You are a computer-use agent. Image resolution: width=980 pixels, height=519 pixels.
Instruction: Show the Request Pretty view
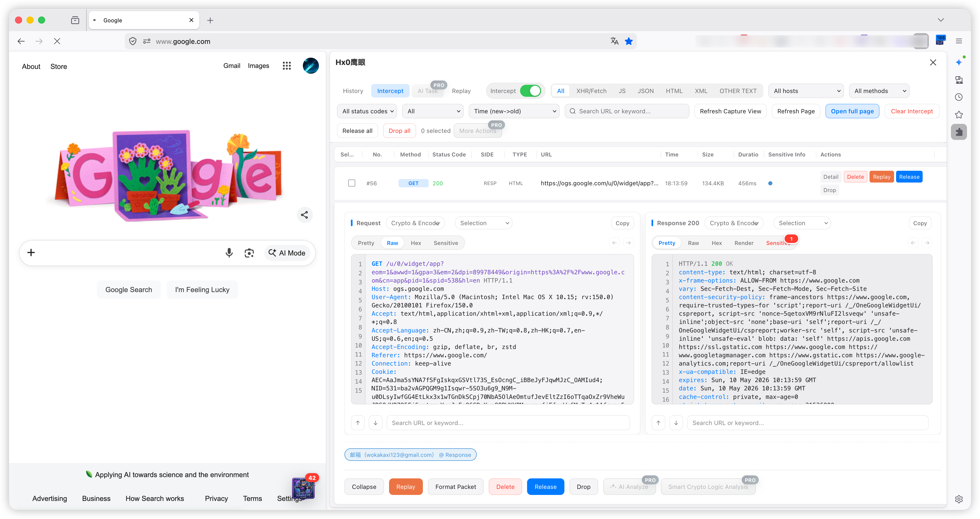pyautogui.click(x=366, y=243)
